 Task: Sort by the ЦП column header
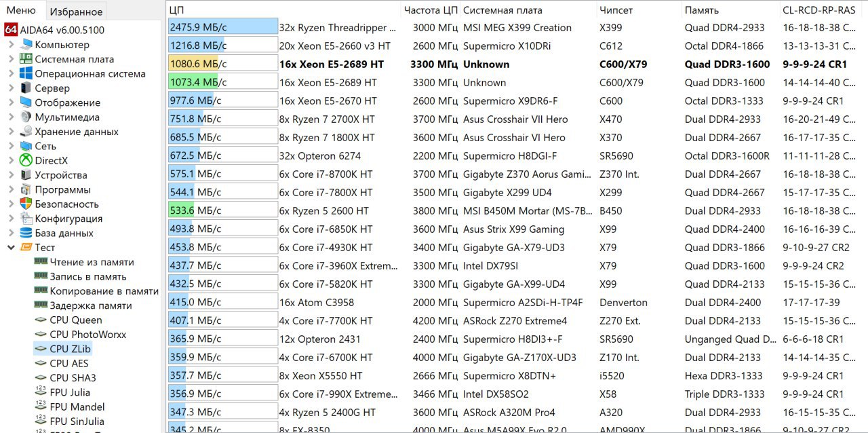coord(282,10)
